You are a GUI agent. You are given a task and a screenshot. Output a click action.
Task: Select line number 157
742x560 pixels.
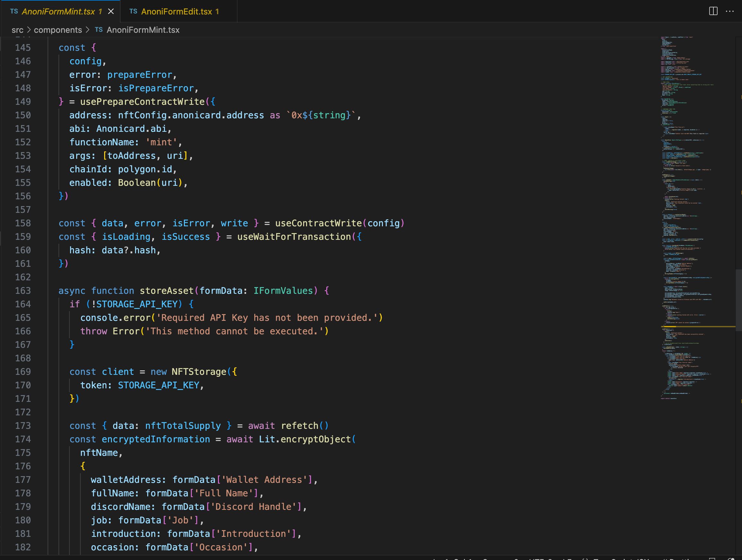click(23, 210)
